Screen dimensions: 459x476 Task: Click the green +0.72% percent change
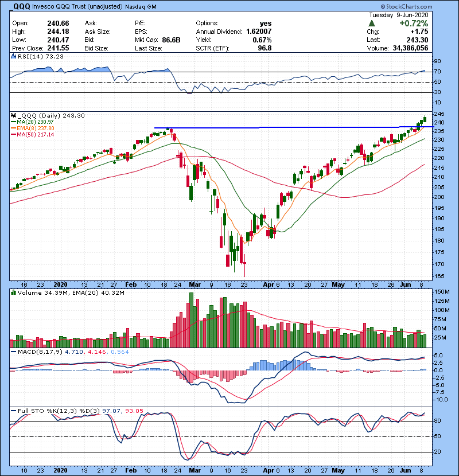[x=414, y=24]
